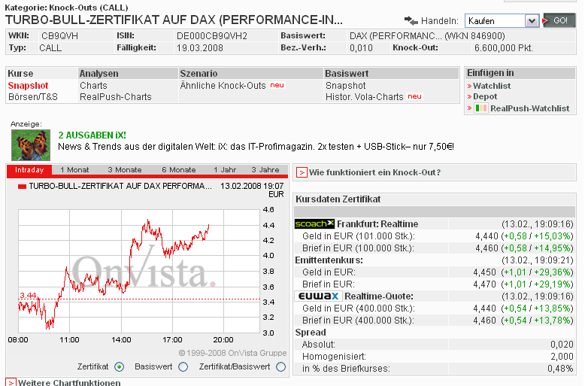The width and height of the screenshot is (588, 386).
Task: Open Börsen/T&S link
Action: click(33, 97)
